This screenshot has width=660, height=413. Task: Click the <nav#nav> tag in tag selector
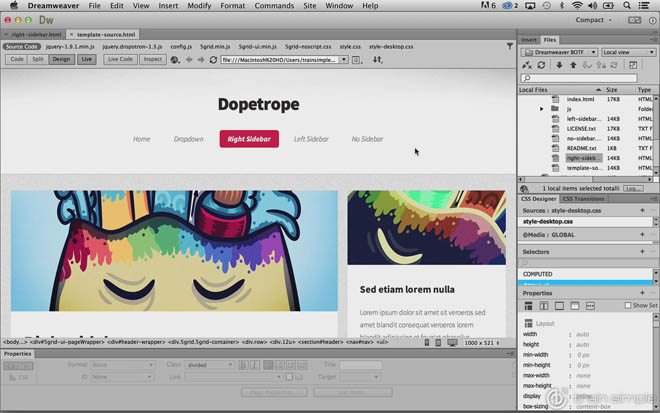(x=359, y=342)
